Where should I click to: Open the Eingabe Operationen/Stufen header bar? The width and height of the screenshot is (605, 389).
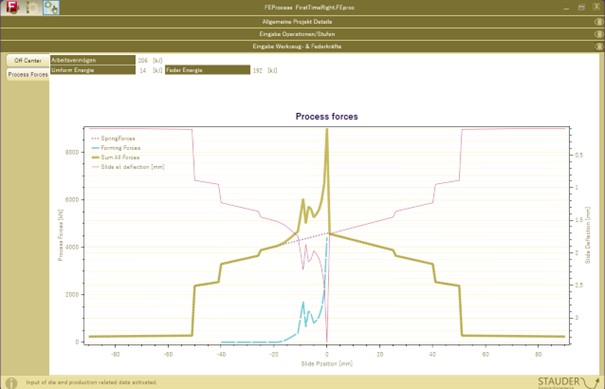click(302, 34)
